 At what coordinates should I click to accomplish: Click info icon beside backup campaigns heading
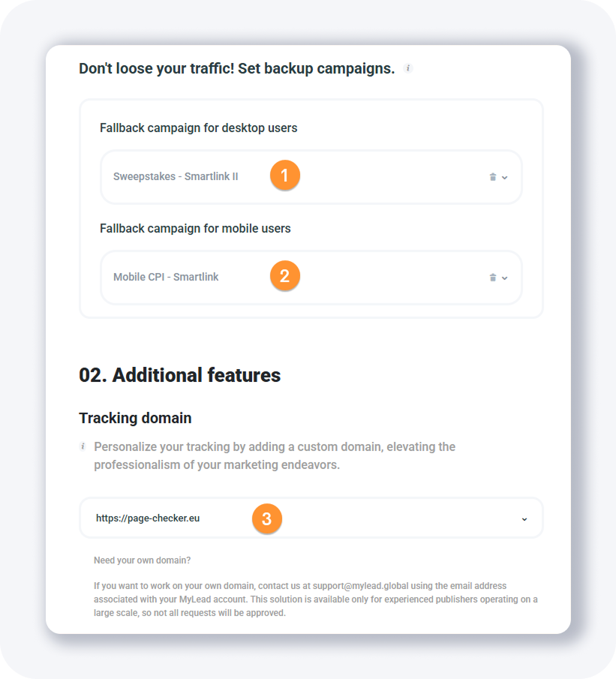(408, 68)
